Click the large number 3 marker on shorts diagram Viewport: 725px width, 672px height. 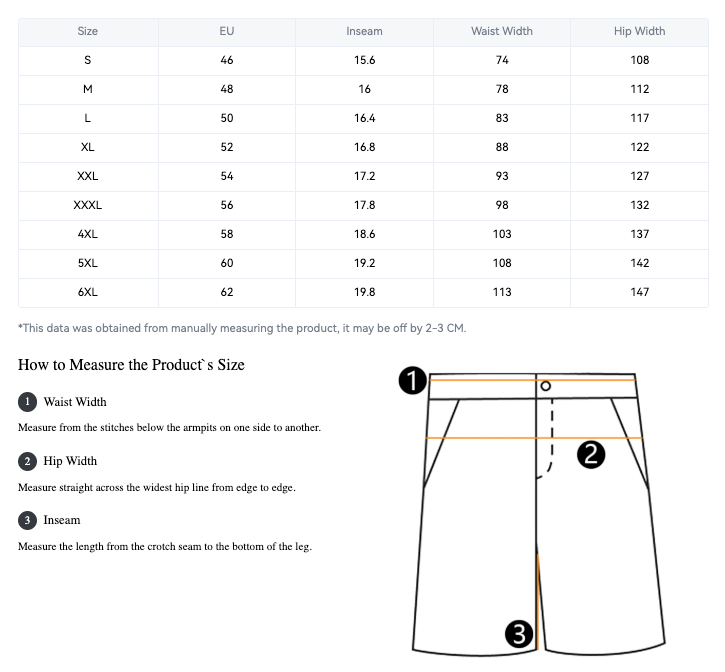pos(518,633)
